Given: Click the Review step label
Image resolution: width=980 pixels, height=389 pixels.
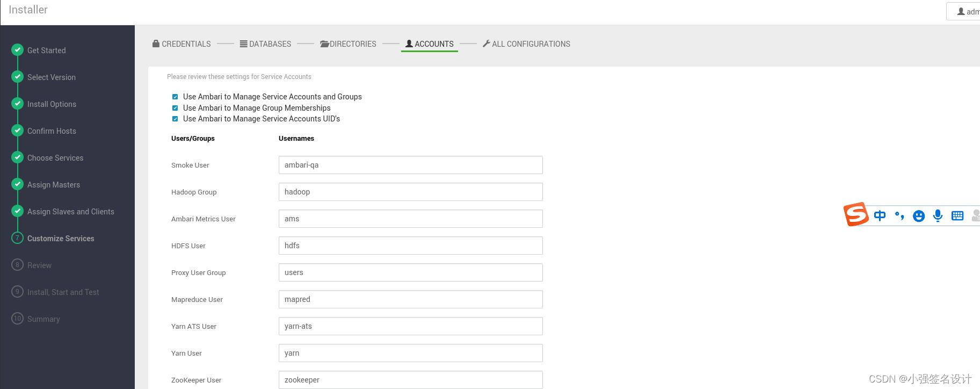Looking at the screenshot, I should [39, 265].
